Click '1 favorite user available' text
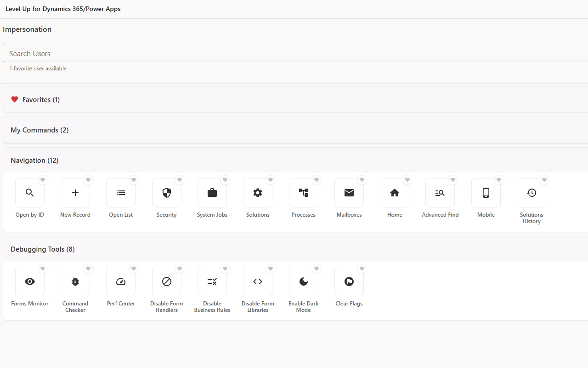Image resolution: width=588 pixels, height=368 pixels. [x=38, y=69]
